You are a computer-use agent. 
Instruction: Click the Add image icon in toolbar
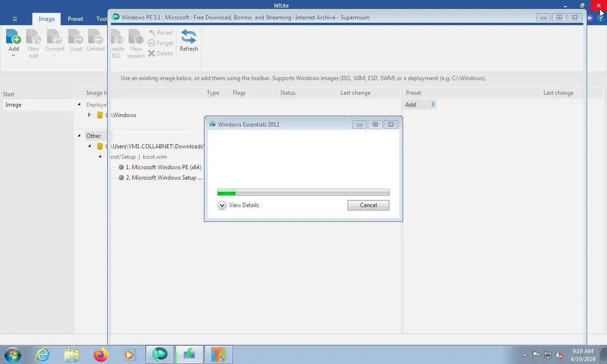14,37
